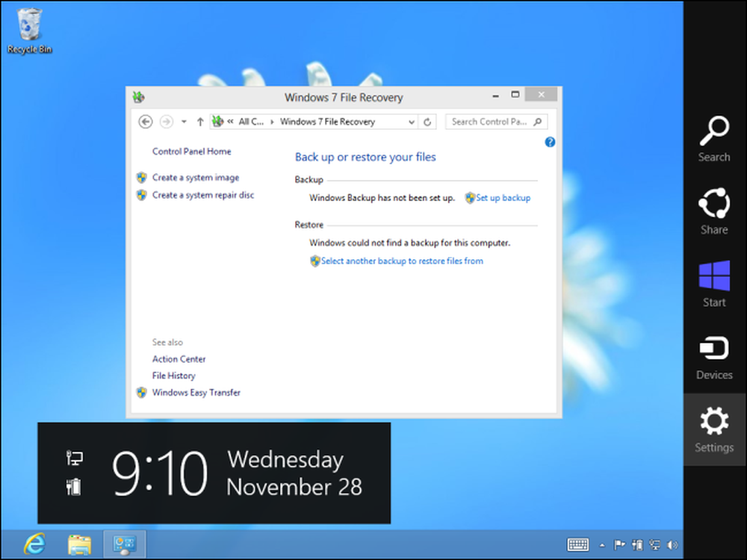747x560 pixels.
Task: Click the refresh button in address bar
Action: (x=427, y=122)
